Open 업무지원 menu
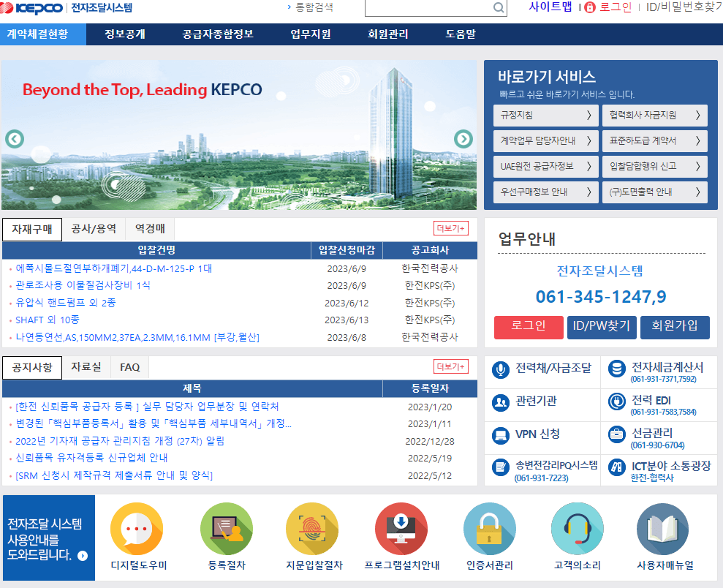 coord(310,34)
